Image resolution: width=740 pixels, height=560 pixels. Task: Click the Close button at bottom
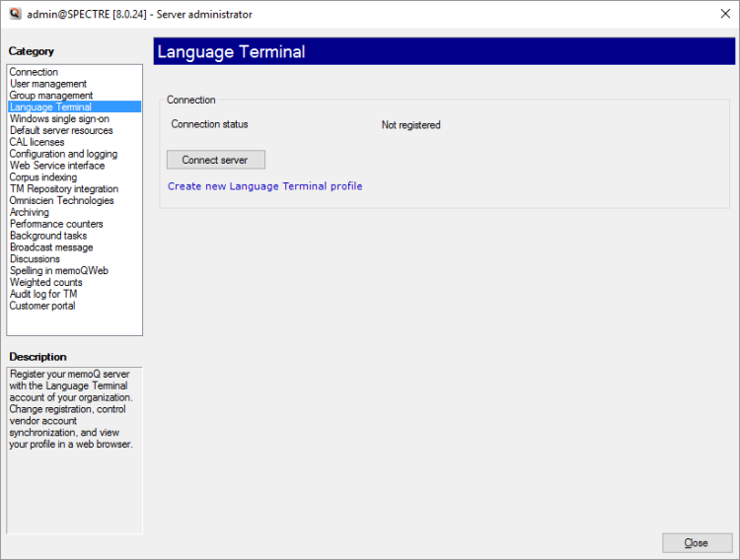tap(697, 543)
